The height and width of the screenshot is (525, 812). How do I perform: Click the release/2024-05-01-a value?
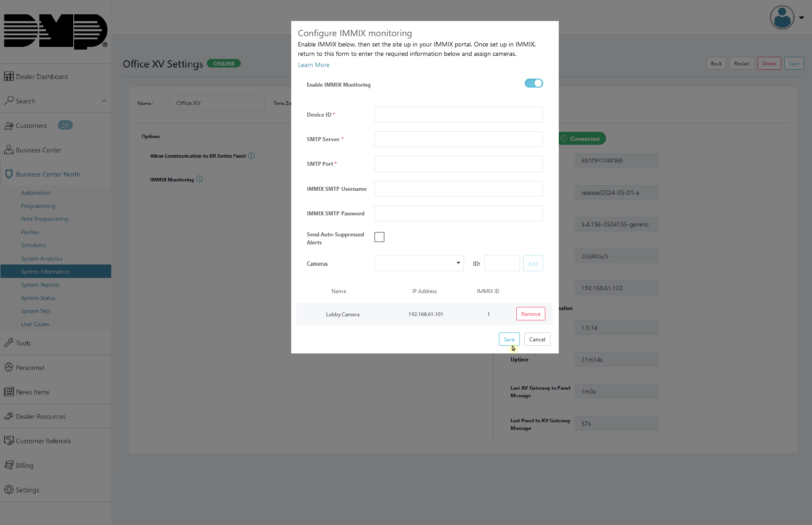pos(616,193)
